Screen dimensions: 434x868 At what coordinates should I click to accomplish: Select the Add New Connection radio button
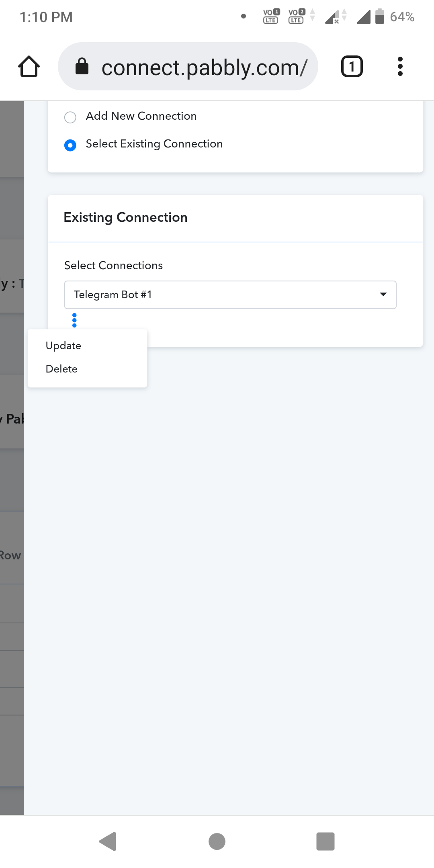click(x=70, y=117)
